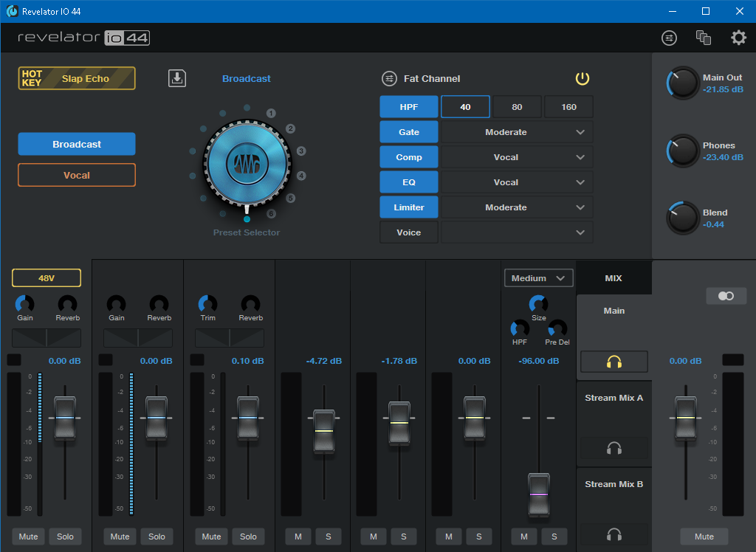Click Stream Mix A headphones icon
This screenshot has height=552, width=756.
(x=614, y=449)
